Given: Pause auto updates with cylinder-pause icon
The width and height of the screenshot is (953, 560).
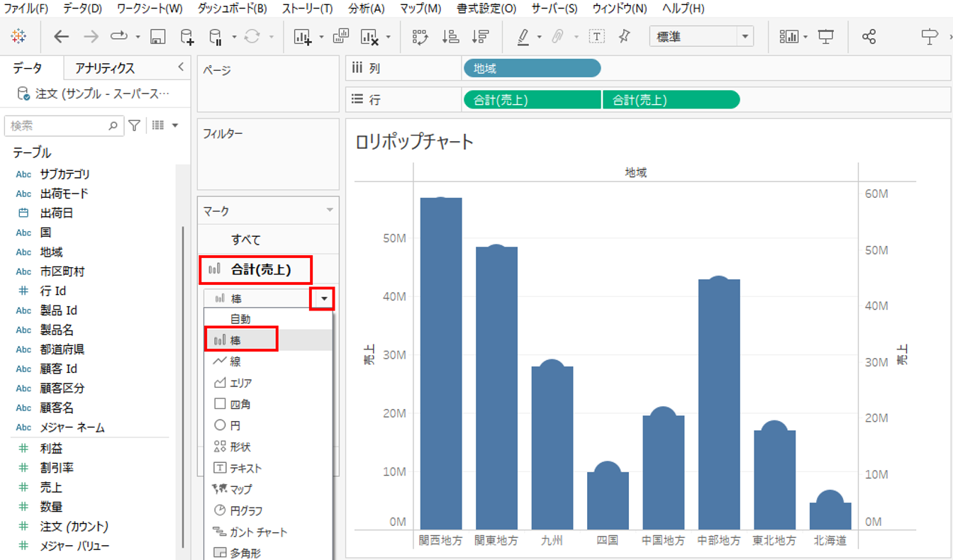Looking at the screenshot, I should coord(216,37).
